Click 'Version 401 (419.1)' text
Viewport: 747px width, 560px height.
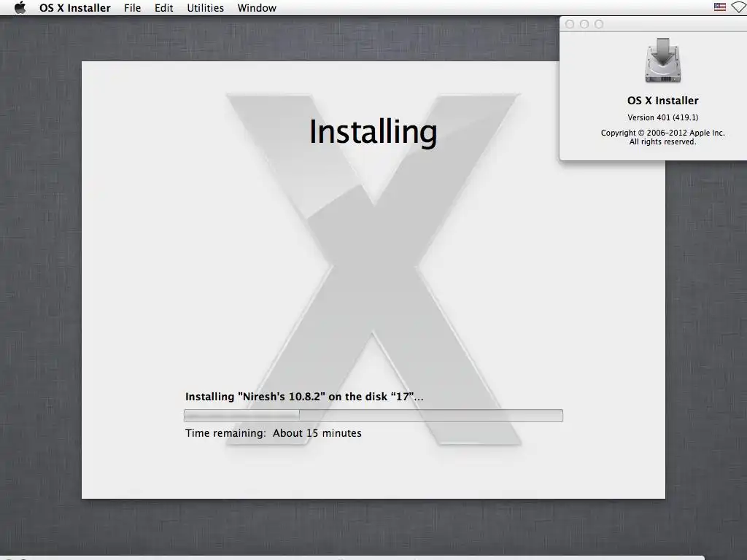pyautogui.click(x=662, y=117)
